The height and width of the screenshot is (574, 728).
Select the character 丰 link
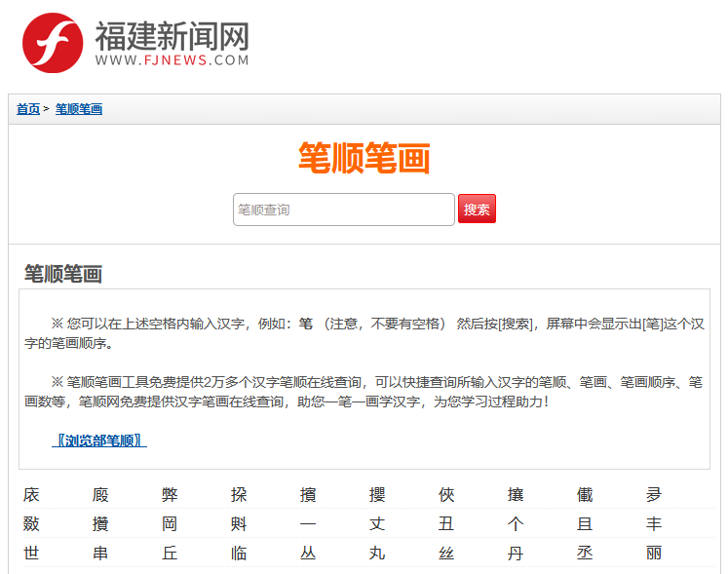[x=654, y=524]
